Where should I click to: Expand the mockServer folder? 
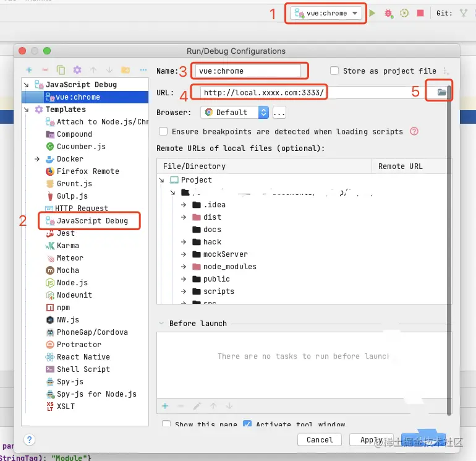184,254
